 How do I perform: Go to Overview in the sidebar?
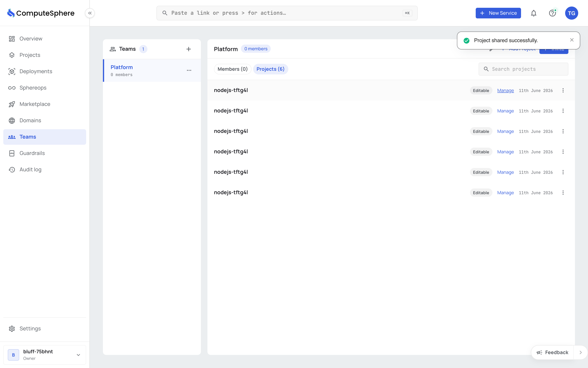tap(45, 39)
